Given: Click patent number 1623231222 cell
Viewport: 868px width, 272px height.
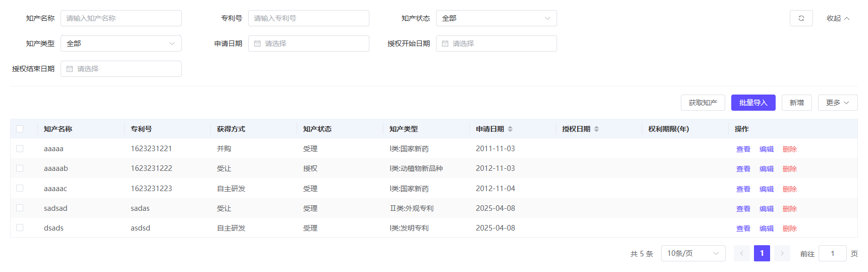Looking at the screenshot, I should pos(151,168).
